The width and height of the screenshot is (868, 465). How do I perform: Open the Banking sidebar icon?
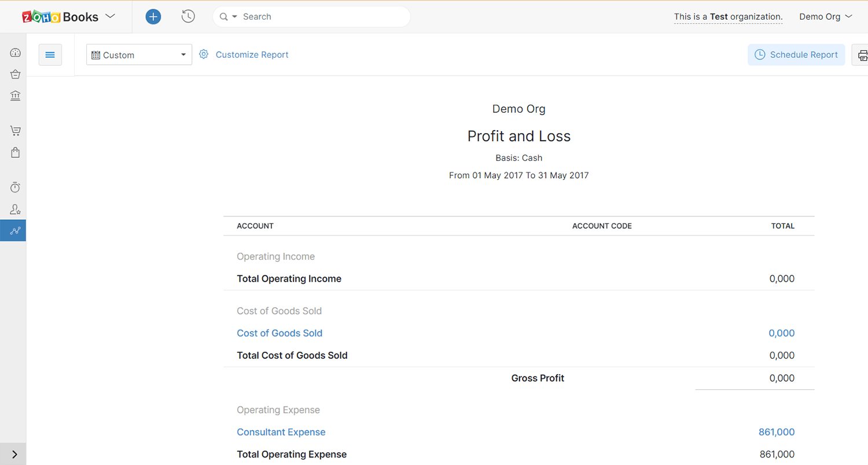pyautogui.click(x=16, y=95)
